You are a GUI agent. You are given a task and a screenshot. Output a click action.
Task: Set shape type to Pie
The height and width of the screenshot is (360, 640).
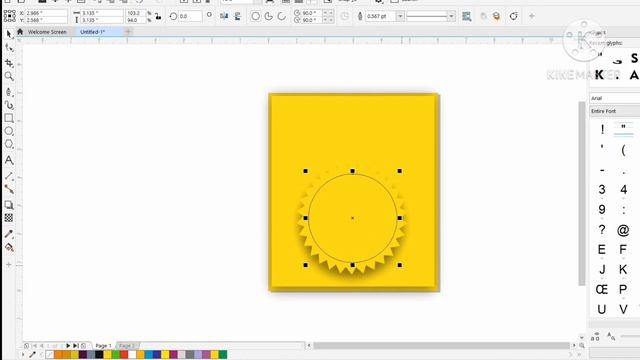tap(269, 16)
